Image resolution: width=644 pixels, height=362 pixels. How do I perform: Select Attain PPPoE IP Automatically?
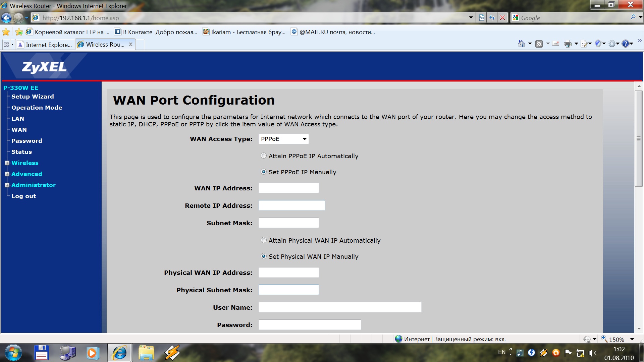click(x=264, y=156)
